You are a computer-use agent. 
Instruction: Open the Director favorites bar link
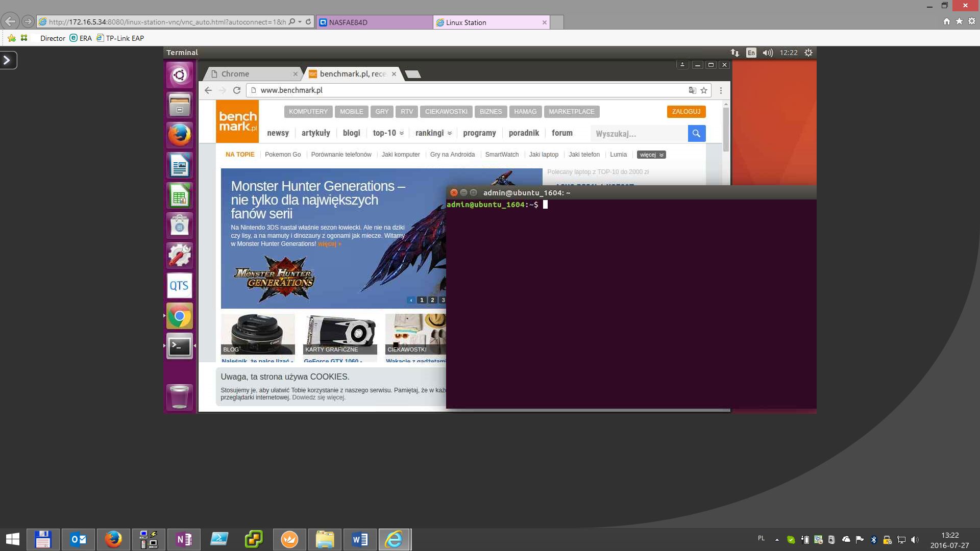[53, 38]
